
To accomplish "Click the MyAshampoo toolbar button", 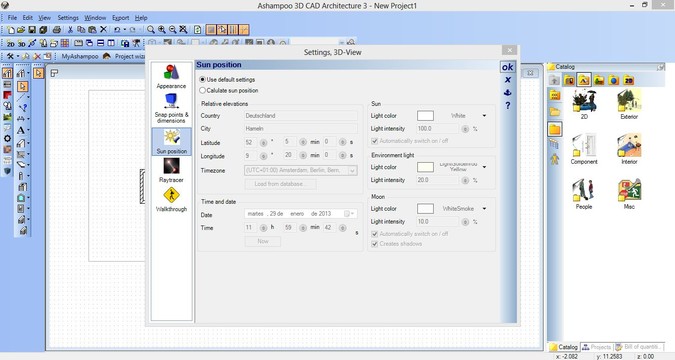I will click(x=80, y=56).
